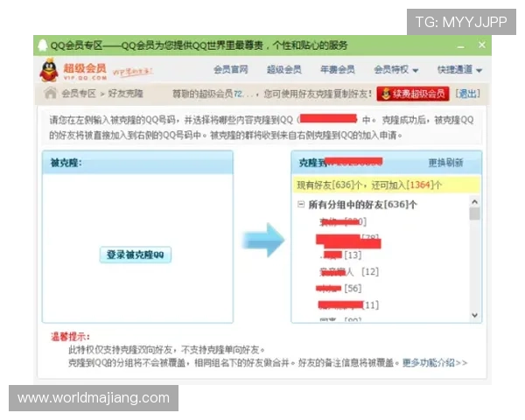
Task: Click the red 续费超级会员 button
Action: [x=413, y=94]
